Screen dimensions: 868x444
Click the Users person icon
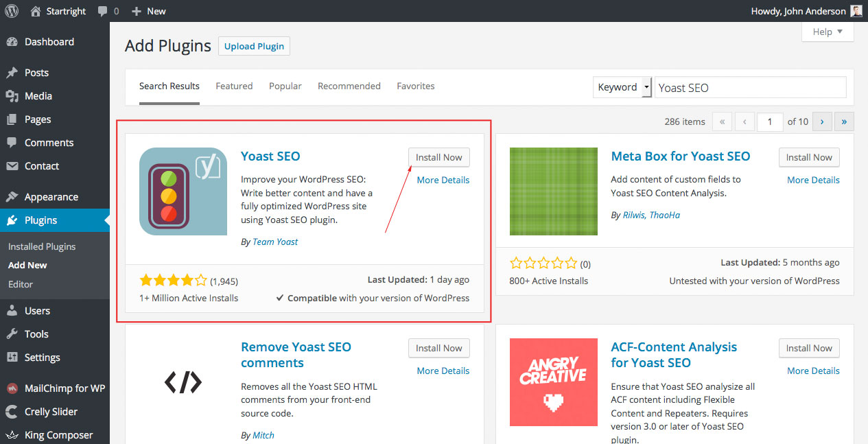[12, 311]
